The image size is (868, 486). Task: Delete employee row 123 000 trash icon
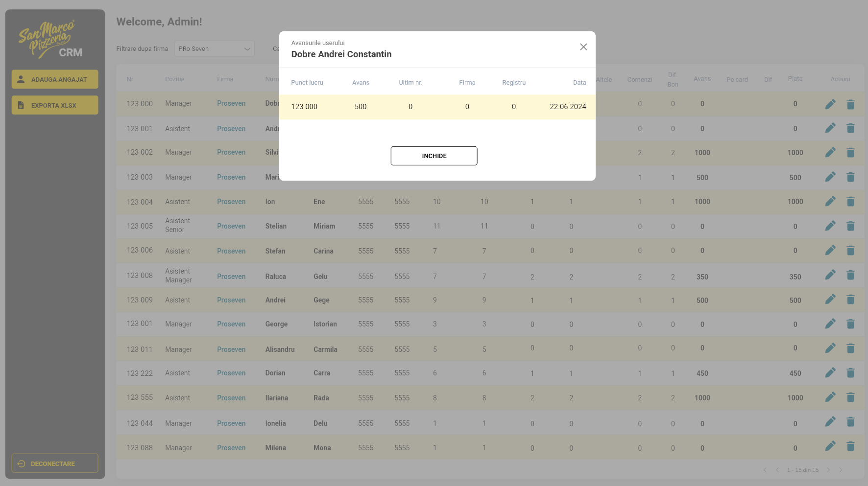pyautogui.click(x=850, y=104)
